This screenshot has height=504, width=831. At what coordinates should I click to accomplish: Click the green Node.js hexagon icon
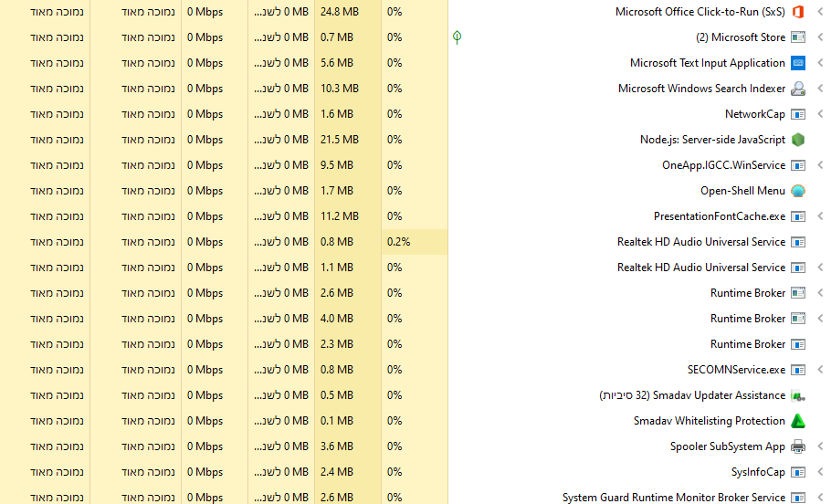pyautogui.click(x=797, y=140)
